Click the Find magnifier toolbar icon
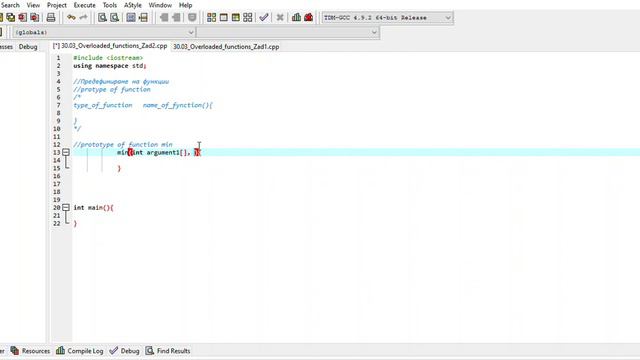Image resolution: width=640 pixels, height=360 pixels. pos(102,17)
